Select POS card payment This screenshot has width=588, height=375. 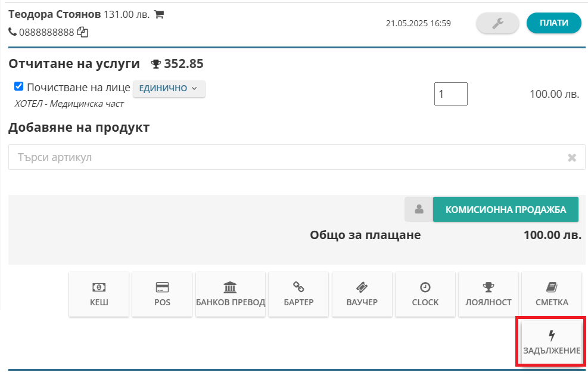[x=162, y=295]
